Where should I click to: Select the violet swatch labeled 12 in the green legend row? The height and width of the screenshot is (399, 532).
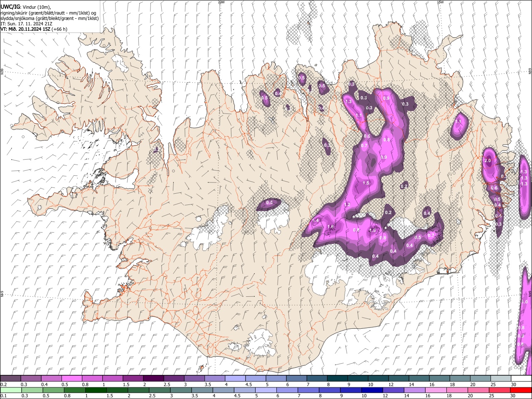393,390
